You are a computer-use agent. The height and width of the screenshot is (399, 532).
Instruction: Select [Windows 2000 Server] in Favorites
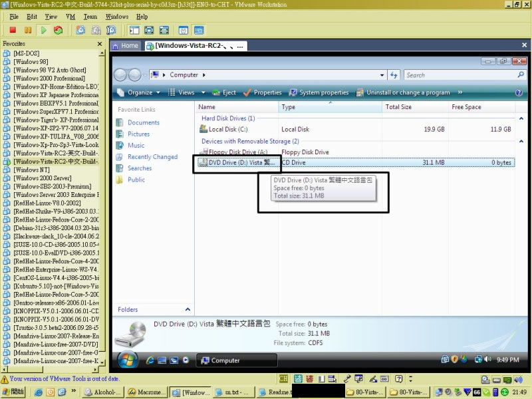[43, 178]
